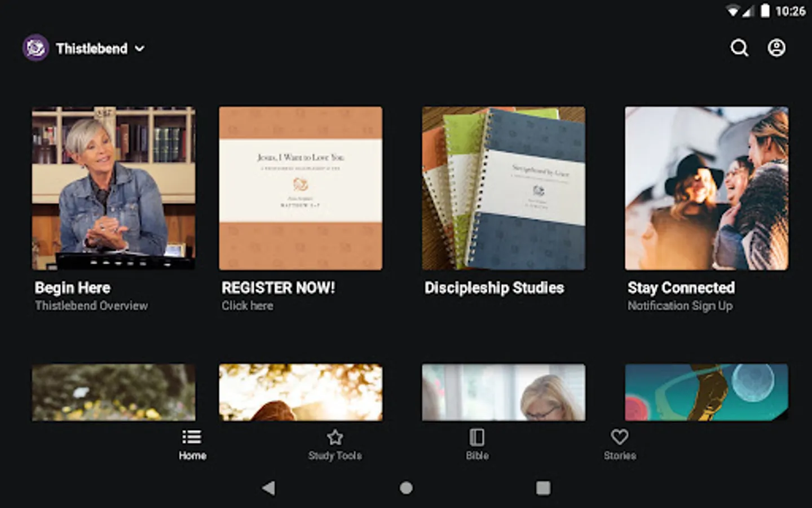Click the Thistlebend circular logo

click(35, 48)
